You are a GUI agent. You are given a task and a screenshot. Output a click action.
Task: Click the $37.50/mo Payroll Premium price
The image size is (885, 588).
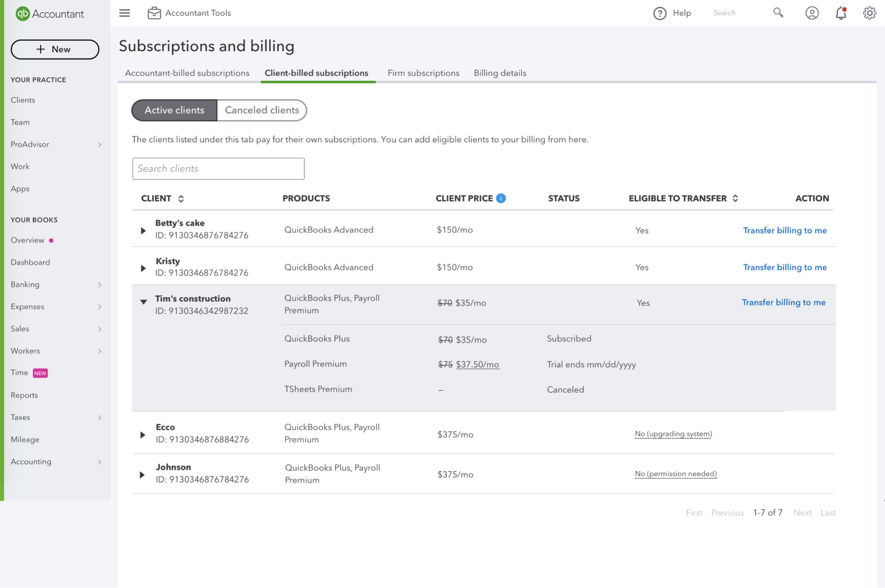(477, 365)
